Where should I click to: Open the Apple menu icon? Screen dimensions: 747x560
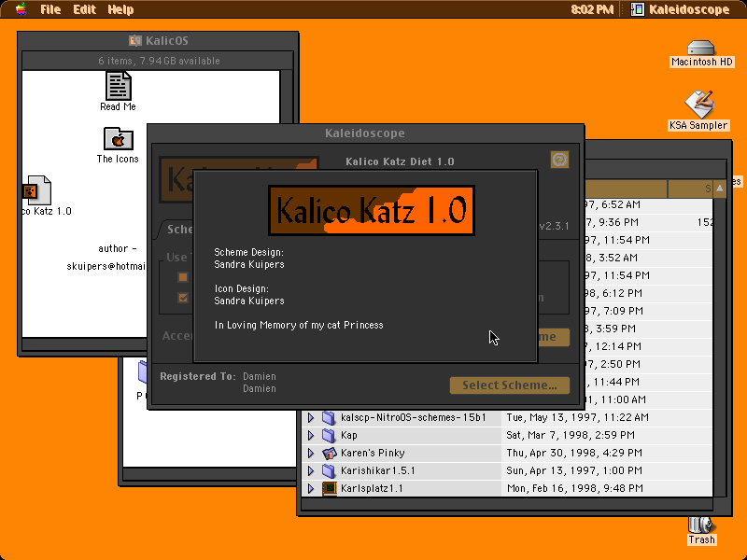point(21,9)
